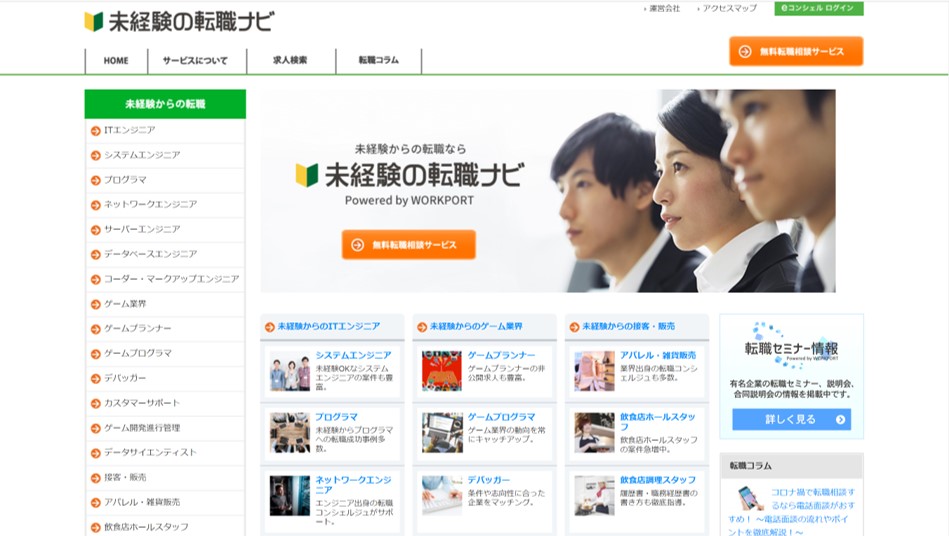
Task: Click the アクセスマップ link in top bar
Action: 729,8
